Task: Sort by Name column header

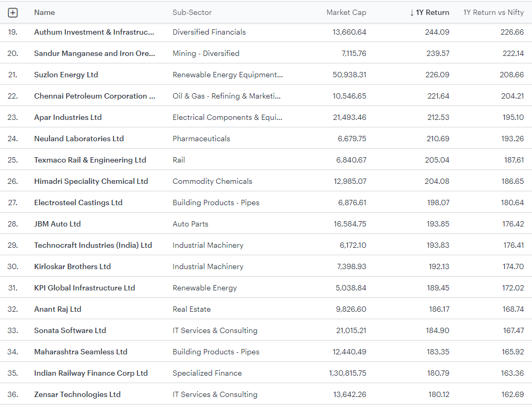Action: pos(44,13)
